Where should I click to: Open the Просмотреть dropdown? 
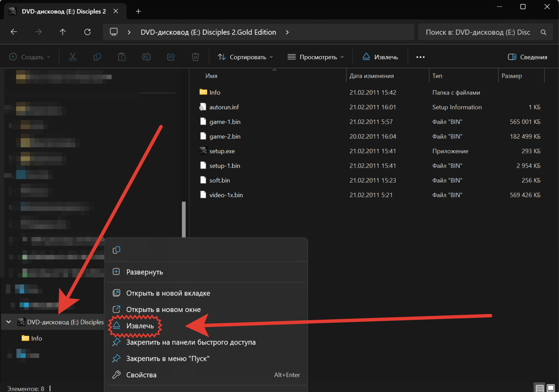(x=316, y=57)
